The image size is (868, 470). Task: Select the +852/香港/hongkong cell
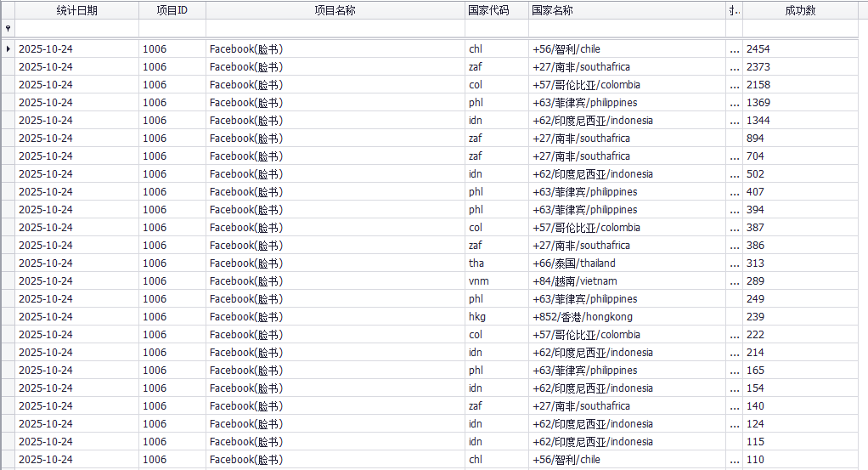coord(626,317)
